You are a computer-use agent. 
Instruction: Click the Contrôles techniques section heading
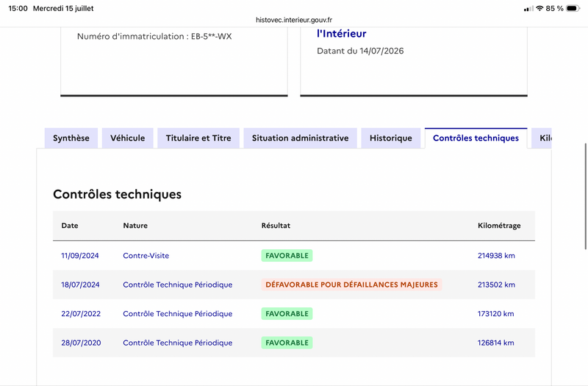(x=117, y=194)
